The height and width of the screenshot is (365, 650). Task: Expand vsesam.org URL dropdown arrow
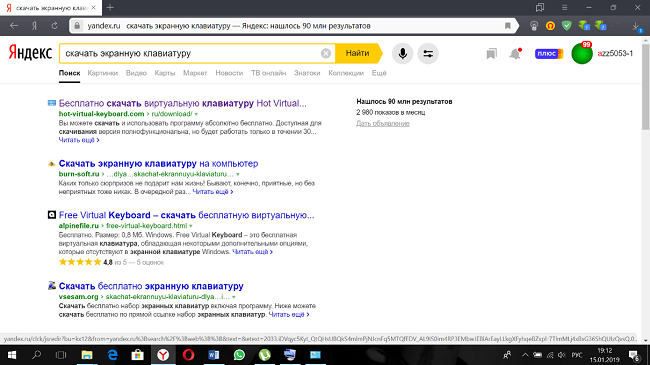coord(234,297)
